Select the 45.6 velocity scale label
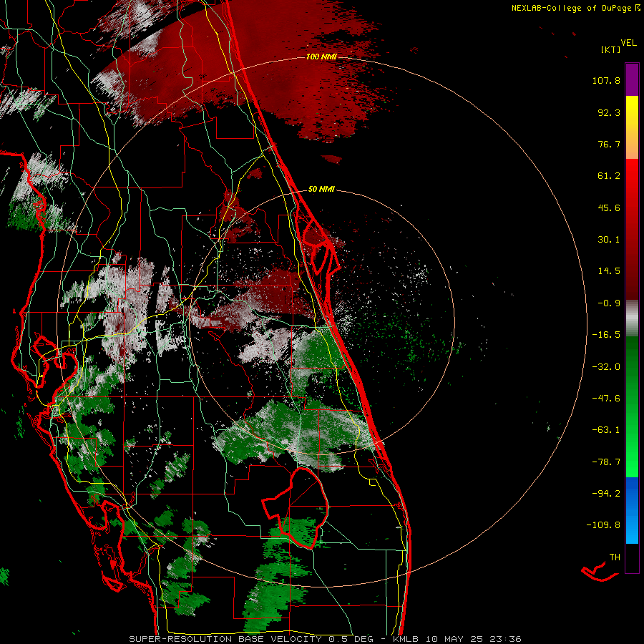Viewport: 644px width, 644px height. (609, 208)
